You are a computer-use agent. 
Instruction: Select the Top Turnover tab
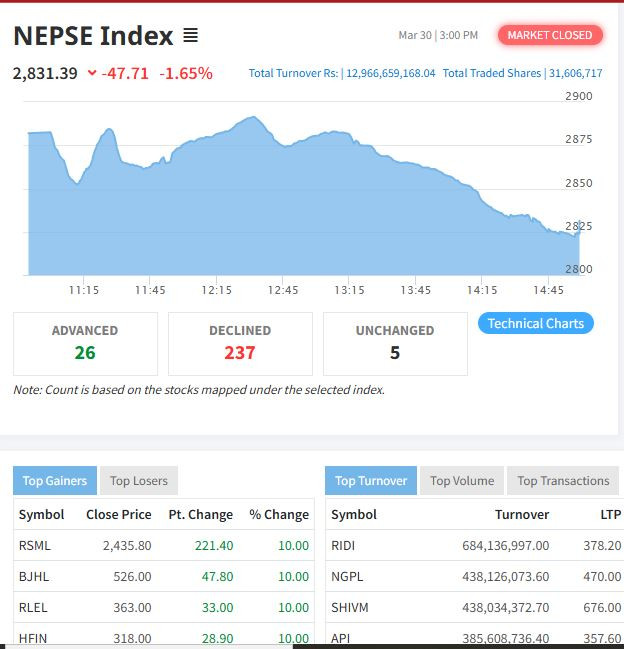pos(370,481)
